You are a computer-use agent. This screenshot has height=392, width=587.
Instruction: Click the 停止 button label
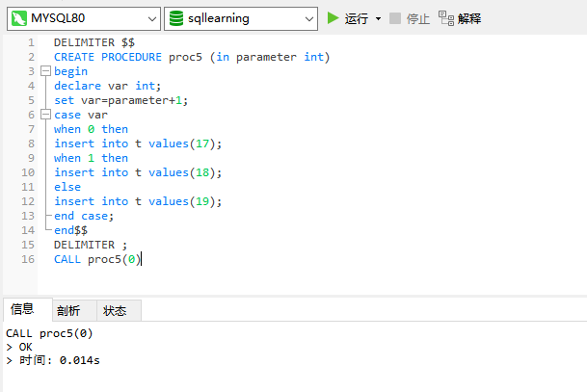417,18
